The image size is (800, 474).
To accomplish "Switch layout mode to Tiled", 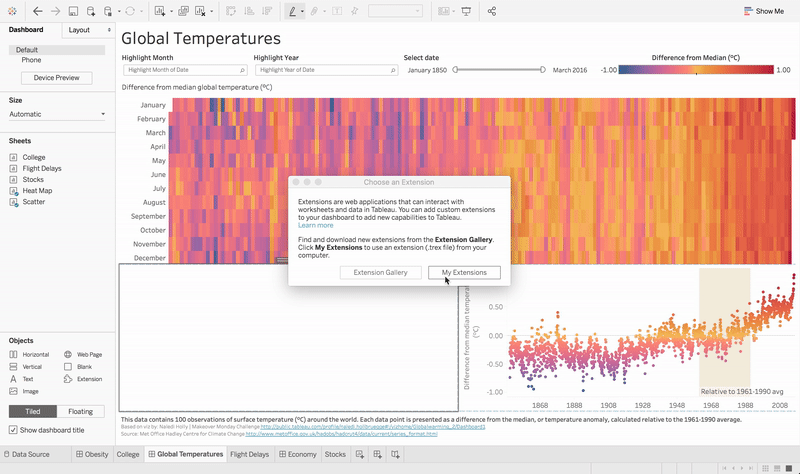I will tap(32, 411).
